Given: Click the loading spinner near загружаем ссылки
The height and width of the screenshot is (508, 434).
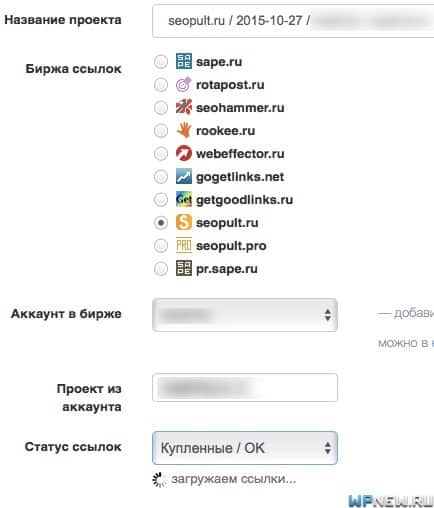Looking at the screenshot, I should point(159,480).
